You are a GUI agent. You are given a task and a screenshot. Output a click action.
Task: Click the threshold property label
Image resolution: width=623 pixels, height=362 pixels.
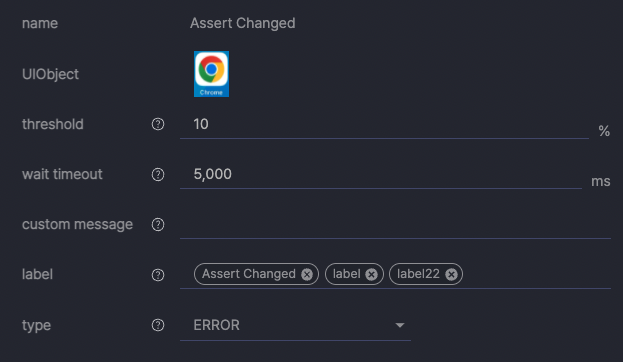(x=52, y=124)
